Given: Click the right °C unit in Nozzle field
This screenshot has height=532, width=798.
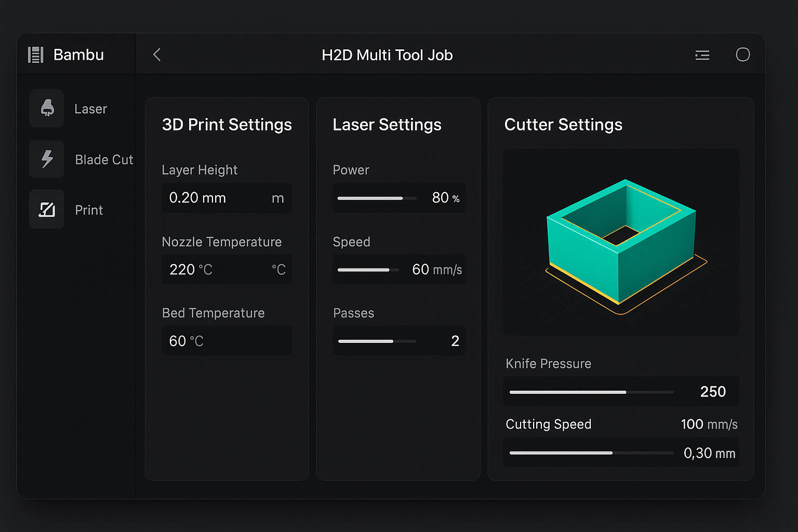Looking at the screenshot, I should point(278,270).
